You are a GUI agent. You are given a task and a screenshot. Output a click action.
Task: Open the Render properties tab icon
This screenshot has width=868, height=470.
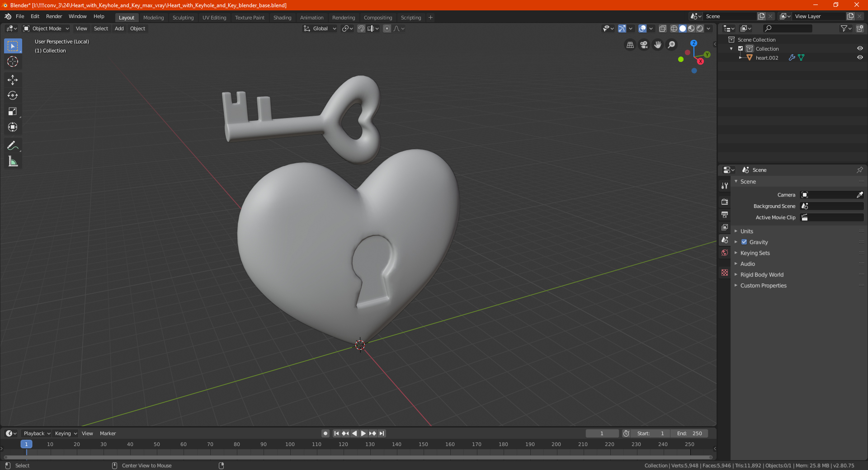[x=725, y=202]
